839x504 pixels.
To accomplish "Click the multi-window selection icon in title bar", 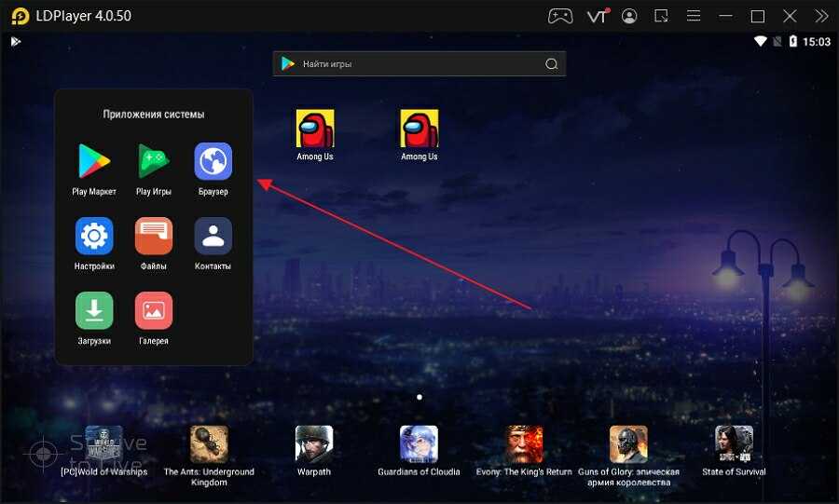I will pyautogui.click(x=661, y=16).
